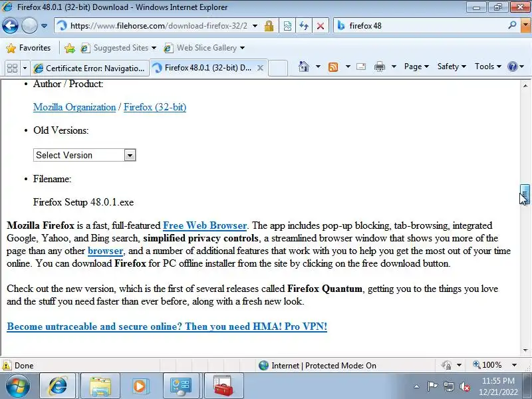This screenshot has height=399, width=532.
Task: Open a new blank tab
Action: (x=278, y=68)
